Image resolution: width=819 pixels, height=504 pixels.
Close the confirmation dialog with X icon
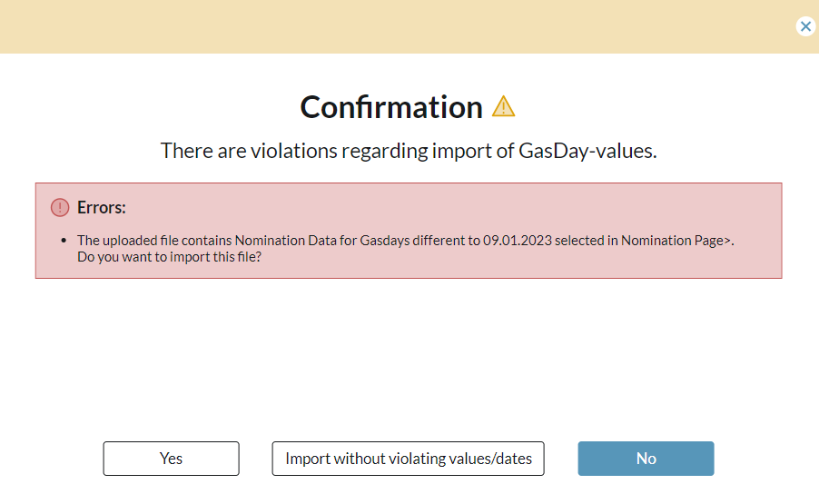805,26
